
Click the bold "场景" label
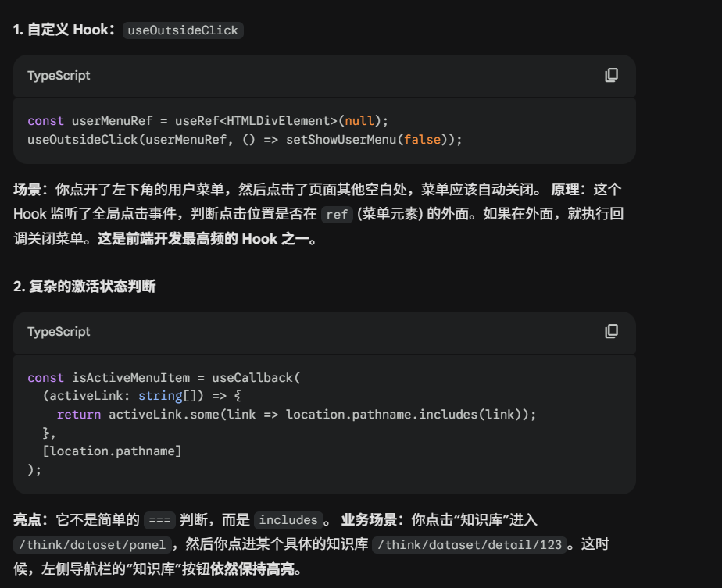coord(30,190)
